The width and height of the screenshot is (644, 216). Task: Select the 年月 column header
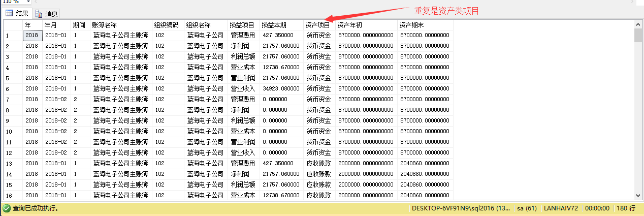click(57, 24)
